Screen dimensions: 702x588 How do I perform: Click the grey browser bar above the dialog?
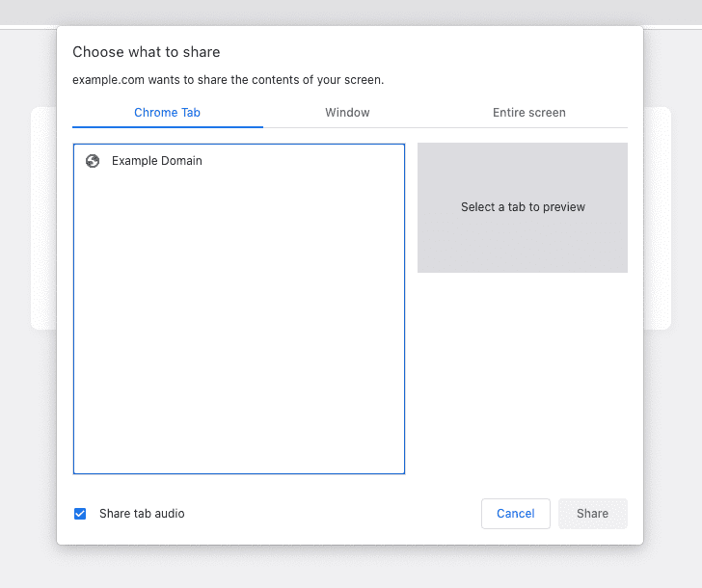coord(351,12)
